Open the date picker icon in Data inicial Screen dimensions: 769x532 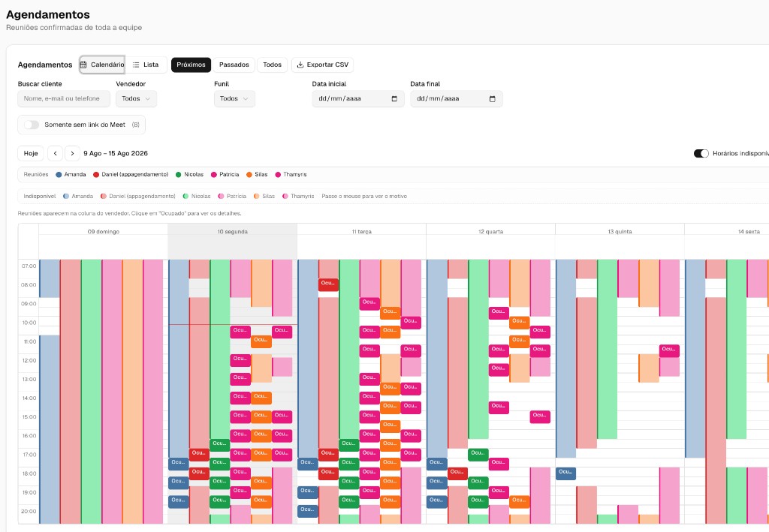[x=394, y=98]
